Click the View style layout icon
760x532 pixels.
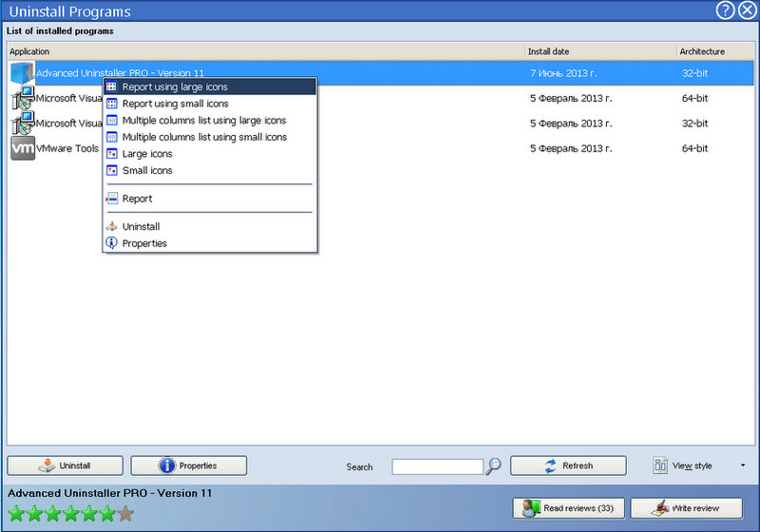(660, 465)
